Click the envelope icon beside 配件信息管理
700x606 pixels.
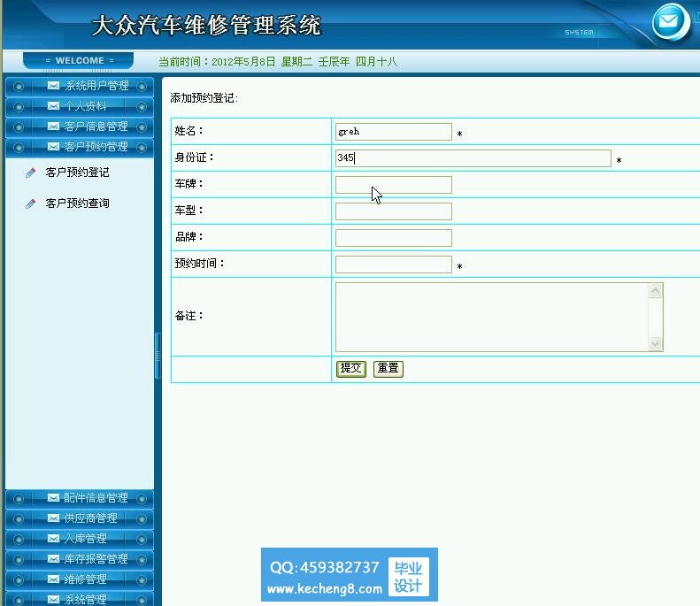(x=54, y=497)
